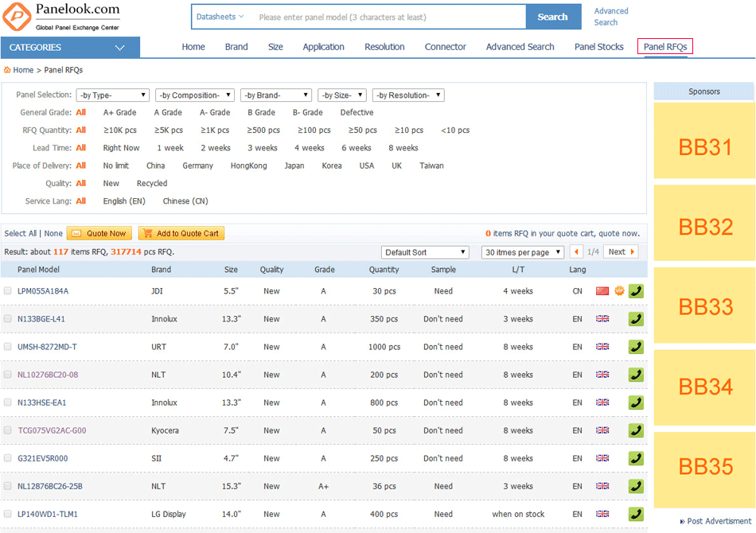
Task: Click the phone icon for NL12876BC26-25B row
Action: point(636,486)
